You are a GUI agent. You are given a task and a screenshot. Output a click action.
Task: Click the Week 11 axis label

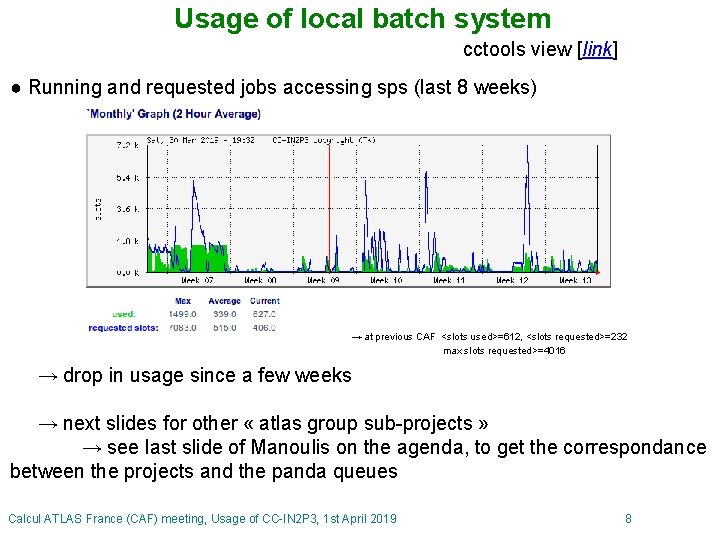449,280
